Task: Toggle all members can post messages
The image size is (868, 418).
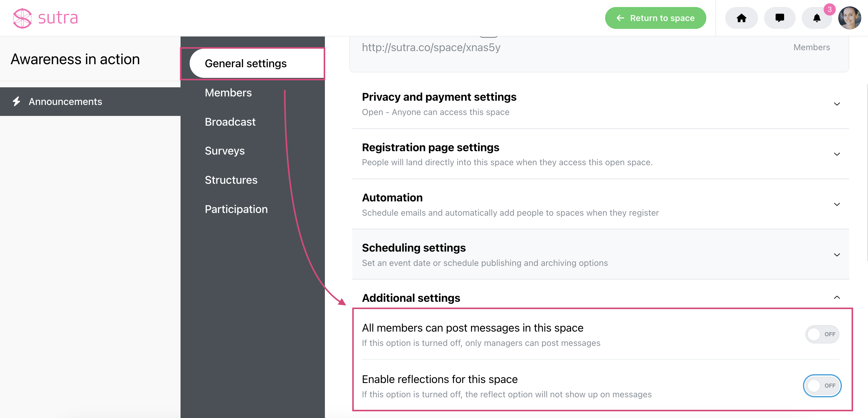Action: 822,334
